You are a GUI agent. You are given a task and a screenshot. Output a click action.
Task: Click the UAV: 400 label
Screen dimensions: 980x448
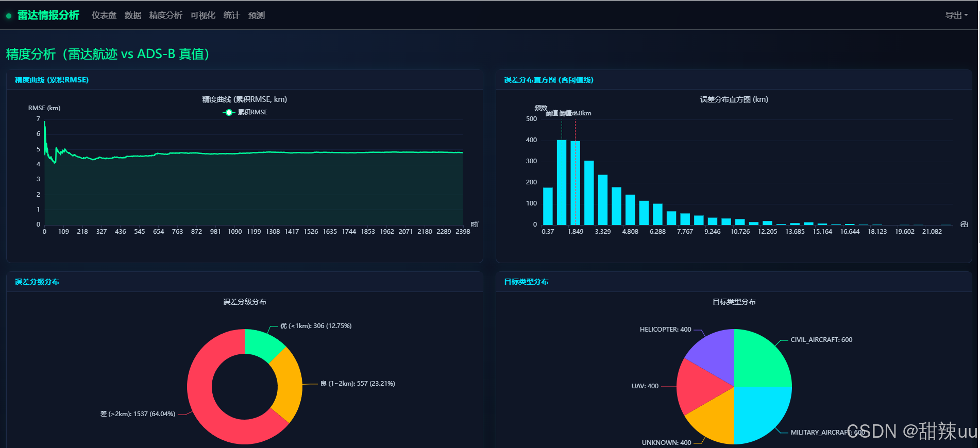point(645,386)
